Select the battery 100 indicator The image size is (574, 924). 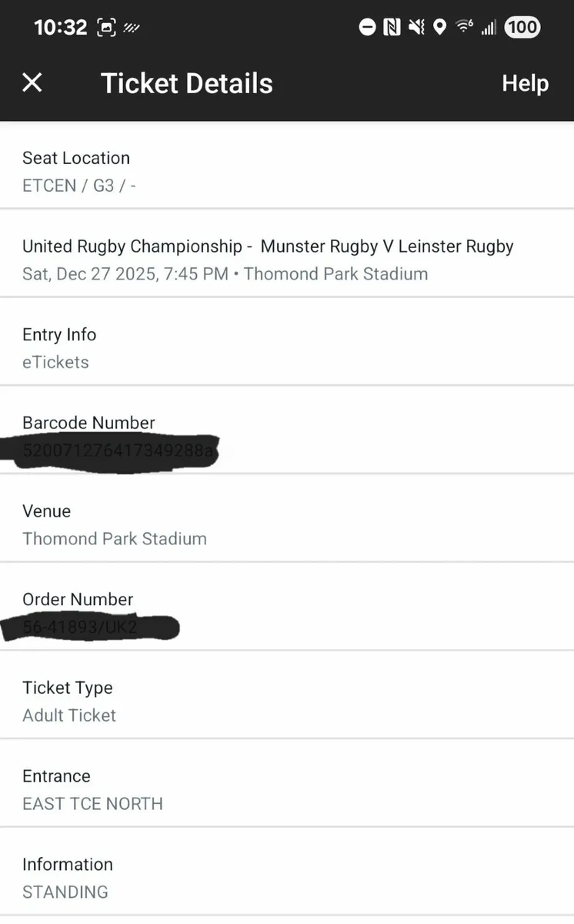[522, 27]
